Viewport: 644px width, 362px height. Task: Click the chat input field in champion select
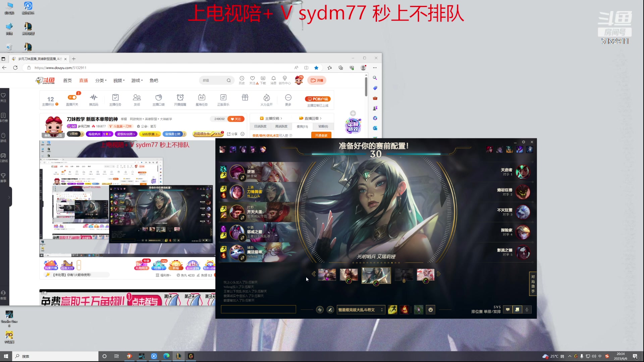[x=258, y=309]
